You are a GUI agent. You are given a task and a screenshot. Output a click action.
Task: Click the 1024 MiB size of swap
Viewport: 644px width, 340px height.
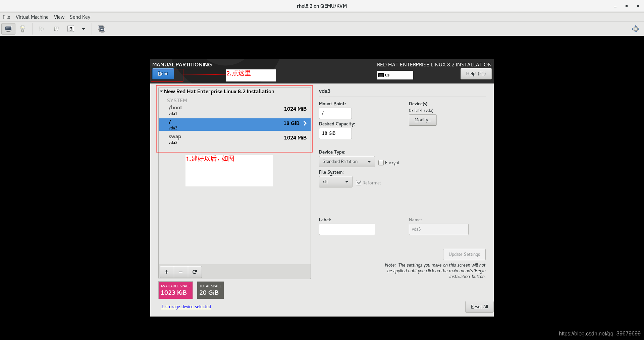coord(295,138)
